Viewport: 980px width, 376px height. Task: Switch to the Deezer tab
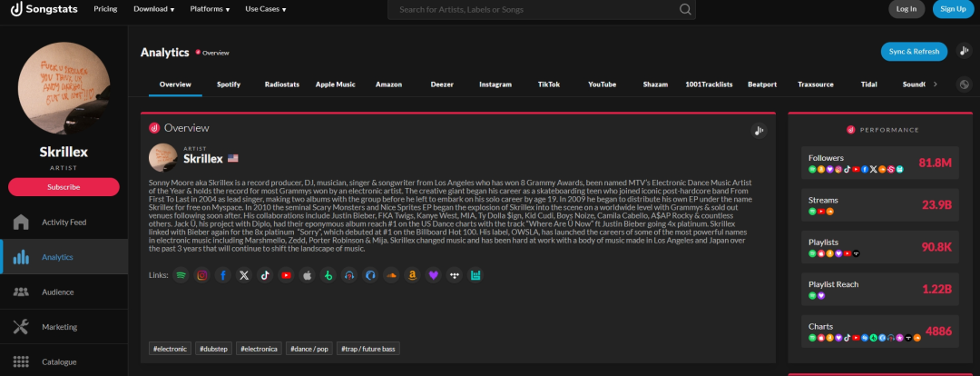click(442, 84)
